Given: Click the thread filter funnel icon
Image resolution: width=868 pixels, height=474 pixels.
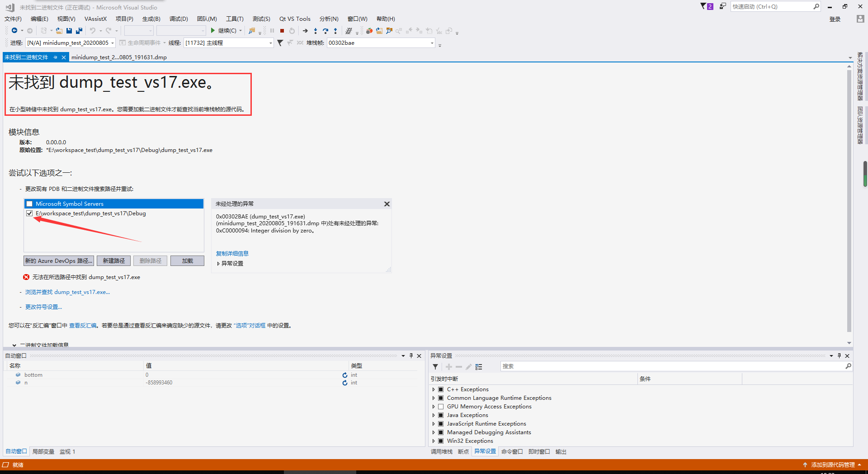Looking at the screenshot, I should 280,43.
